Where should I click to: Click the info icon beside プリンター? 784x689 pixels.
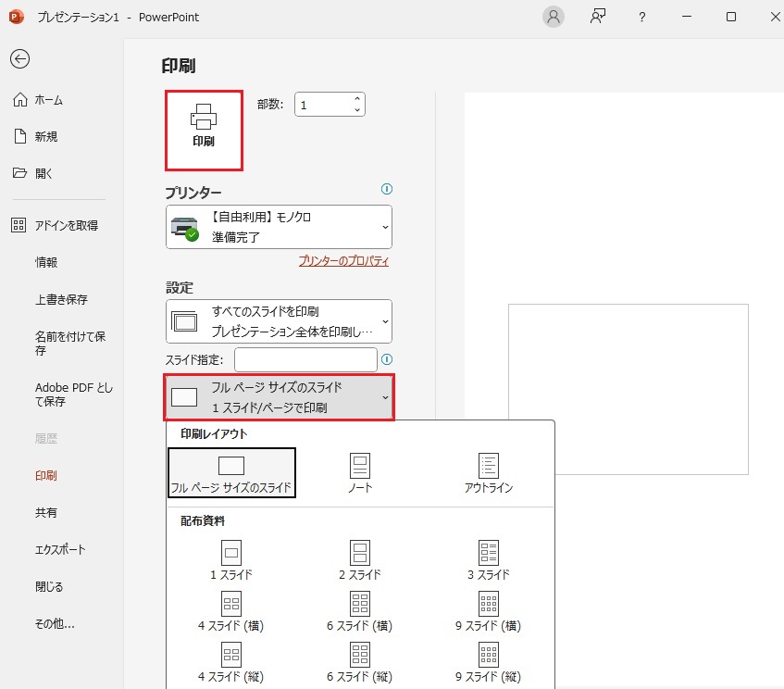click(x=387, y=190)
